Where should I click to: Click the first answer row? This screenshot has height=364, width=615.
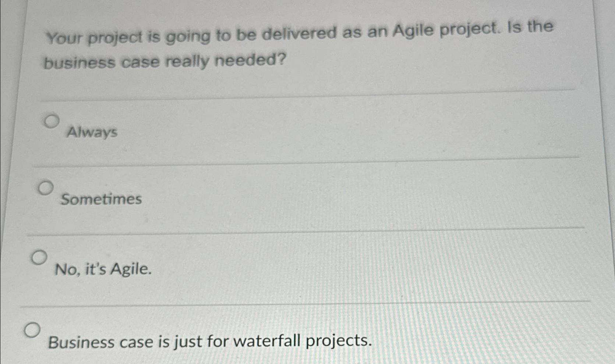point(294,127)
